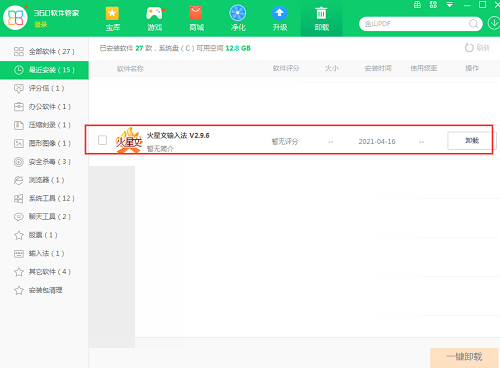Open the download manager arrow icon
The image size is (500, 368).
pos(494,23)
